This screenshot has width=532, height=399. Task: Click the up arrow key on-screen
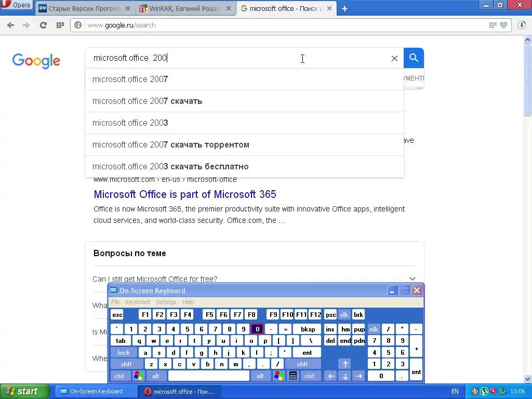pyautogui.click(x=345, y=364)
